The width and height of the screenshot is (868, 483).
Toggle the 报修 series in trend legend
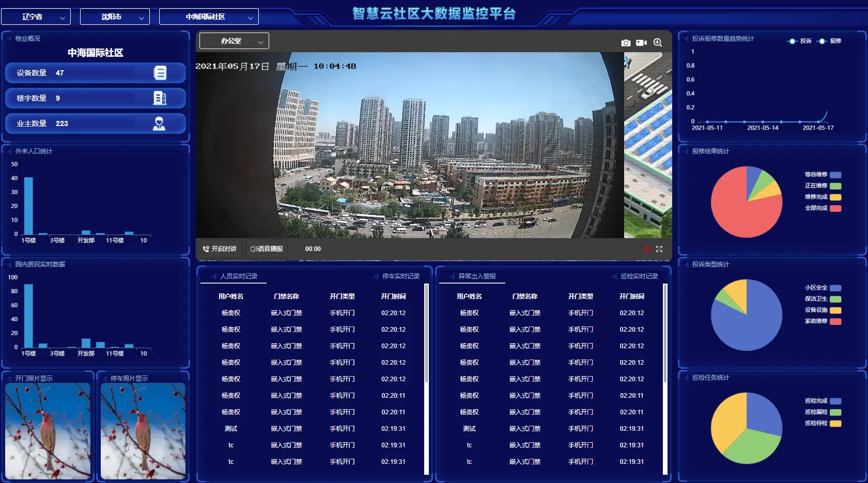(830, 41)
